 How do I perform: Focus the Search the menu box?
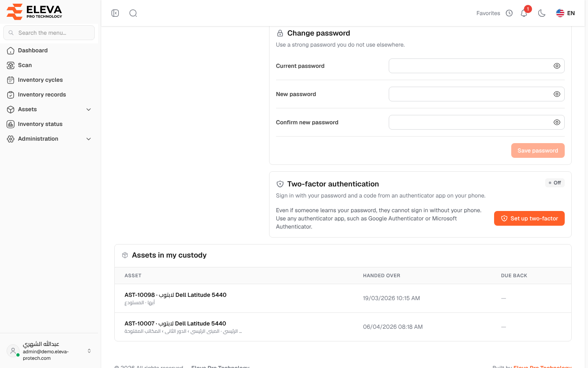click(x=49, y=33)
